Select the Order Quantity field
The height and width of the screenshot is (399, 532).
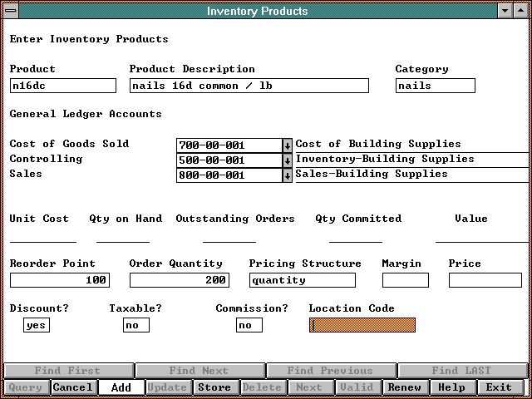[x=179, y=280]
